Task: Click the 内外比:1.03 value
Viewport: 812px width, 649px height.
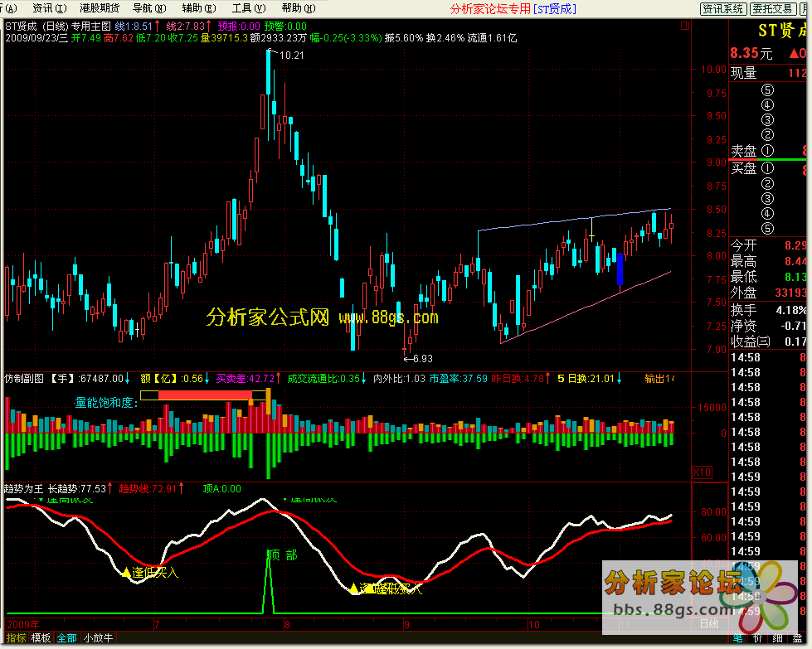Action: pyautogui.click(x=399, y=378)
